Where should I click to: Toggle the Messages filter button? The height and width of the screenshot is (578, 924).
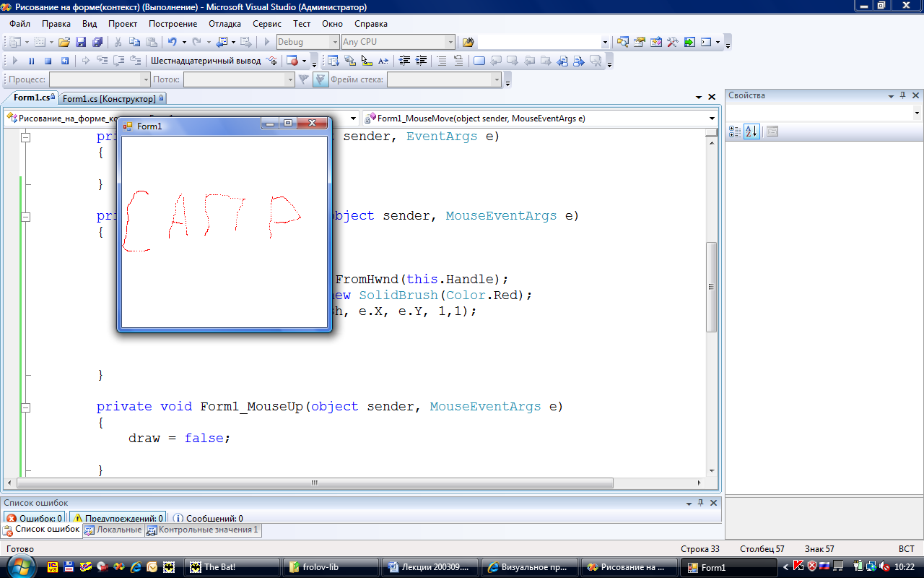pos(208,518)
